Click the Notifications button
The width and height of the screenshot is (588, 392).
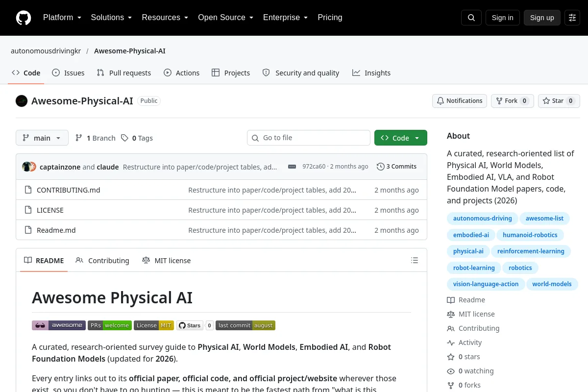click(x=460, y=101)
